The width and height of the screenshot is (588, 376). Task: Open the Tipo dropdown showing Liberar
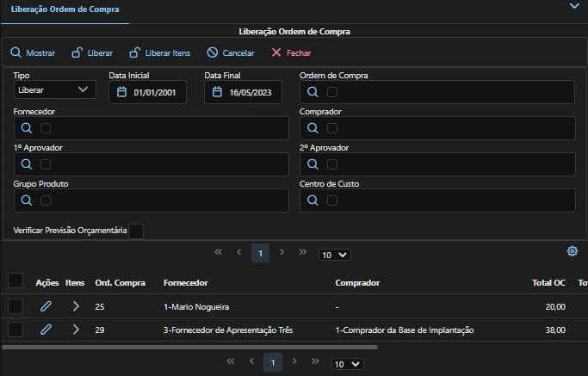[x=55, y=89]
